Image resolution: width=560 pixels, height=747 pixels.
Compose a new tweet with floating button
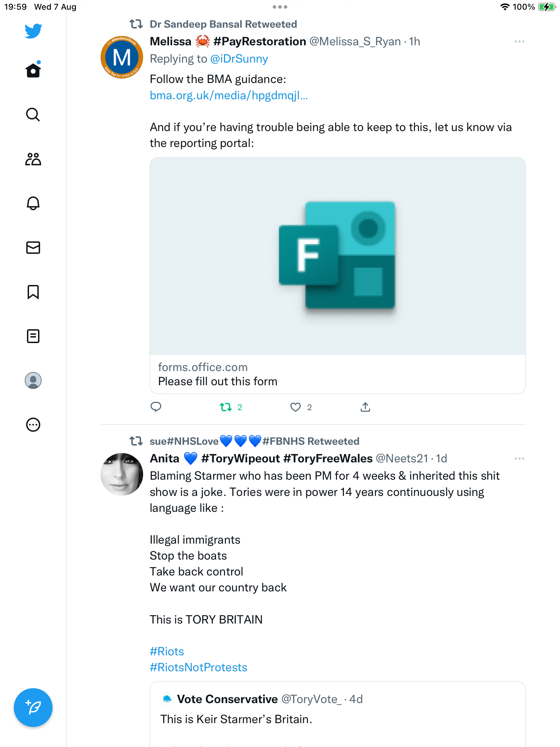click(33, 708)
